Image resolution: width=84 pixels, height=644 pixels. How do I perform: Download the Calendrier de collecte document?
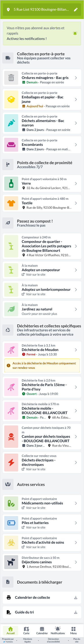click(75, 597)
